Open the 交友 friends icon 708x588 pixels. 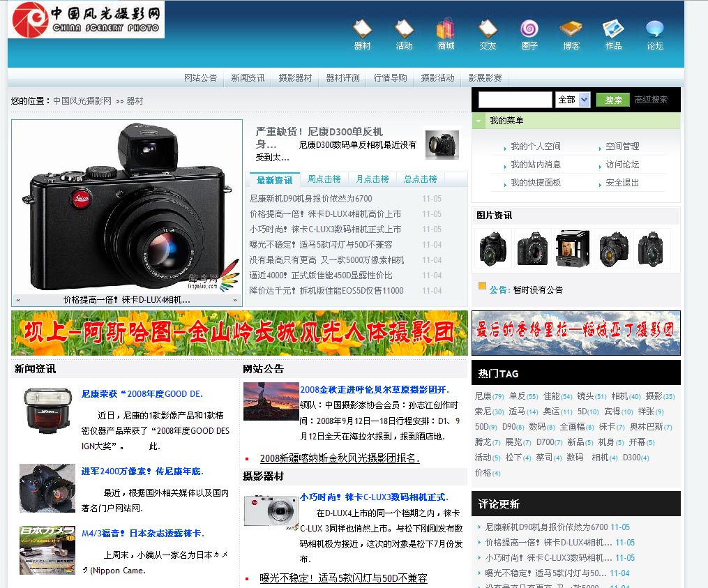(x=488, y=35)
